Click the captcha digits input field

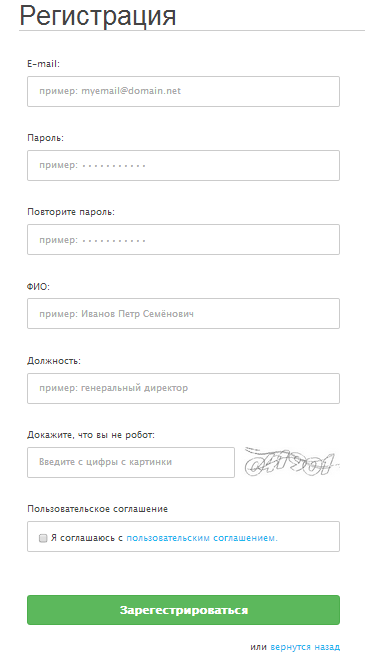pos(131,462)
